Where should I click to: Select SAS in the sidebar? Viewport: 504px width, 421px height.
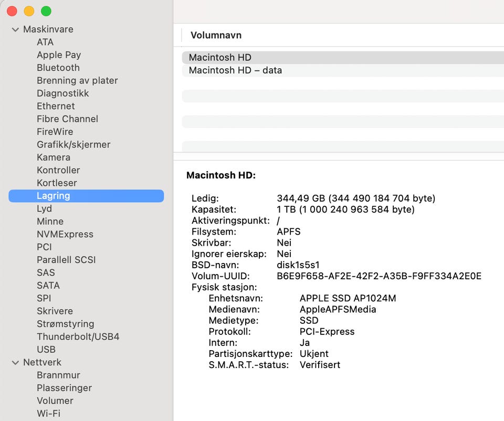click(46, 273)
